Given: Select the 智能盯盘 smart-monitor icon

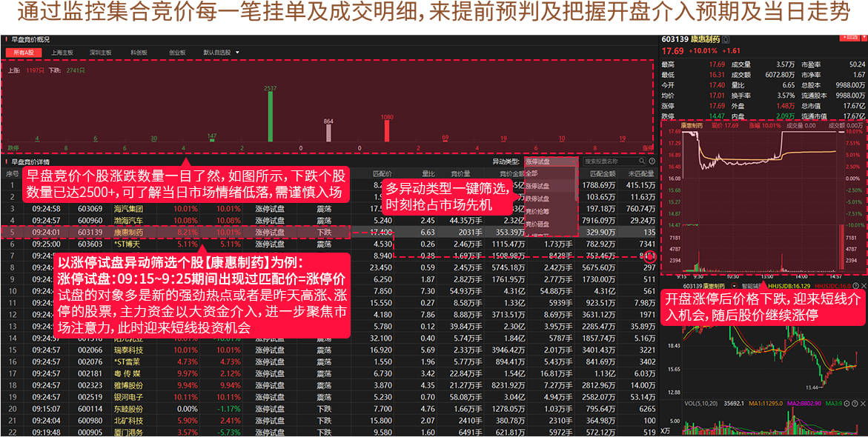Looking at the screenshot, I should coord(749,284).
